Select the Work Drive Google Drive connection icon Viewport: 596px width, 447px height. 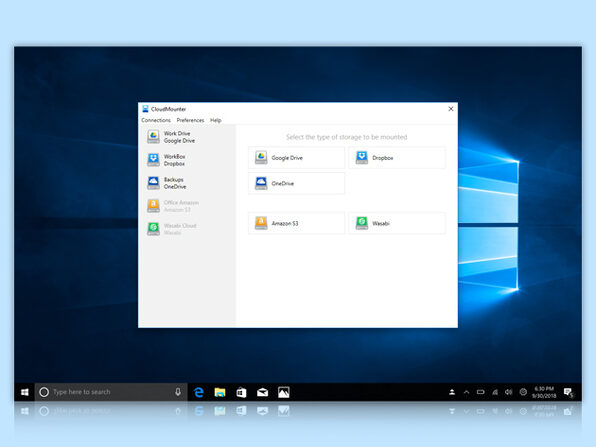(153, 137)
